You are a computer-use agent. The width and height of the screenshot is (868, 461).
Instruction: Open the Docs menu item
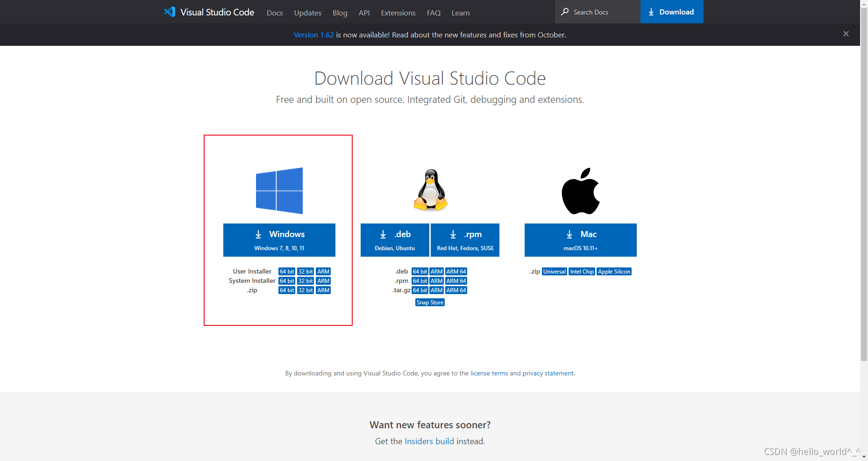275,13
